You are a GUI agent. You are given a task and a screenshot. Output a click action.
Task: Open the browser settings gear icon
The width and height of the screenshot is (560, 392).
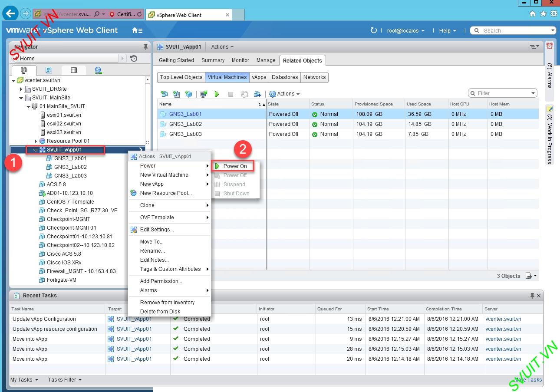553,14
